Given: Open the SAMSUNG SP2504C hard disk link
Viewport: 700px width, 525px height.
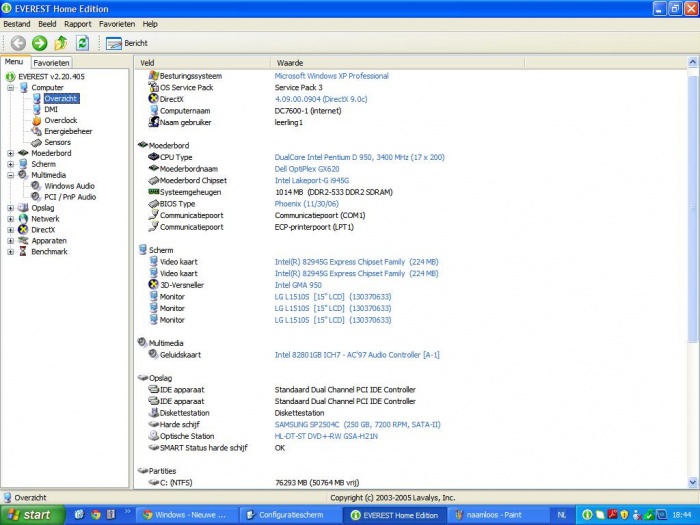Looking at the screenshot, I should pyautogui.click(x=357, y=425).
